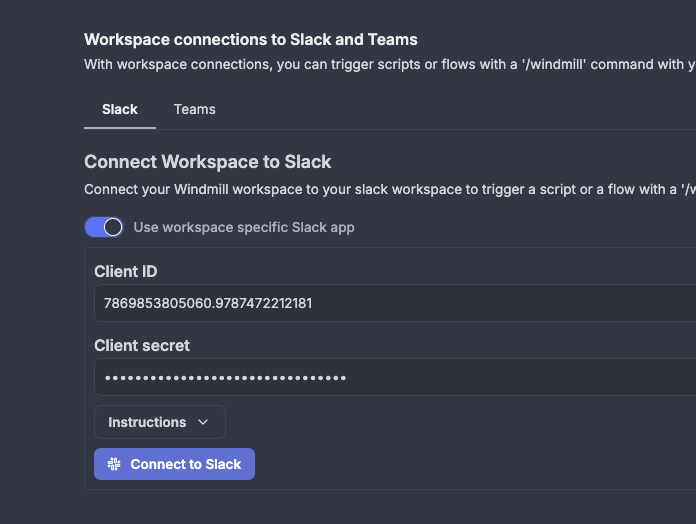Switch to the Teams tab

tap(194, 109)
